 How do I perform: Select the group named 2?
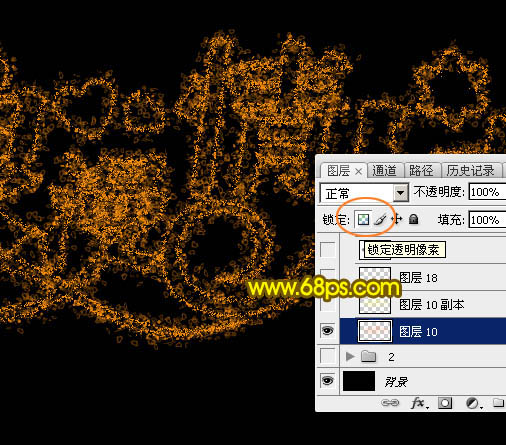[391, 357]
